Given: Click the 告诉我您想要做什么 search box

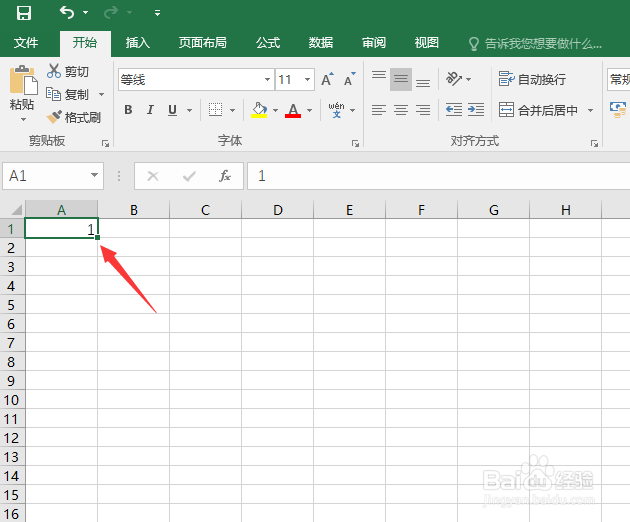Looking at the screenshot, I should point(536,43).
